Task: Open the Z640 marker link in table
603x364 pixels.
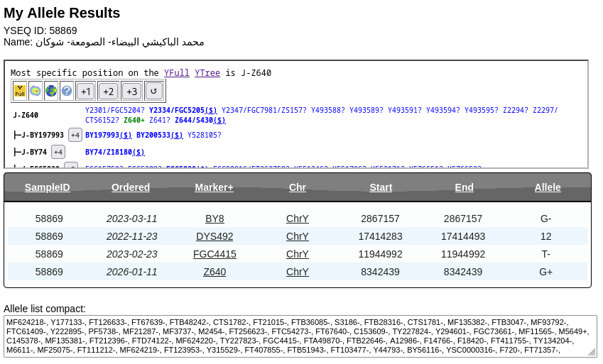Action: coord(214,271)
